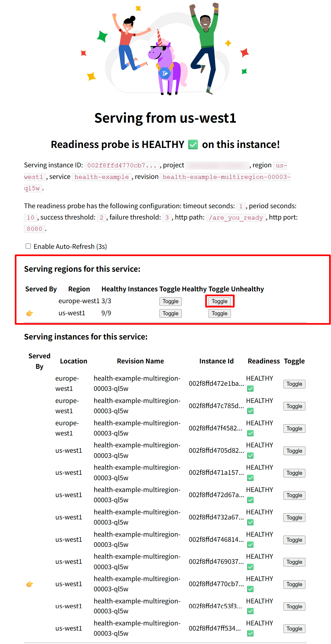Click Toggle Healthy for europe-west1 region
This screenshot has height=644, width=331.
tap(170, 301)
